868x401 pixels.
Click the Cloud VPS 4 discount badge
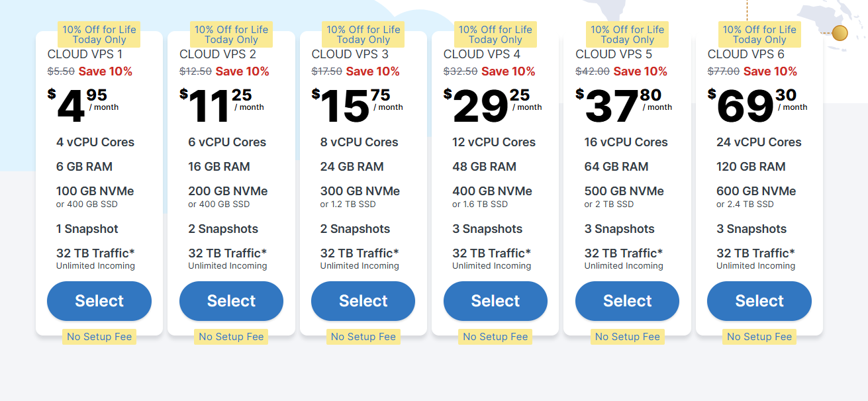[495, 34]
